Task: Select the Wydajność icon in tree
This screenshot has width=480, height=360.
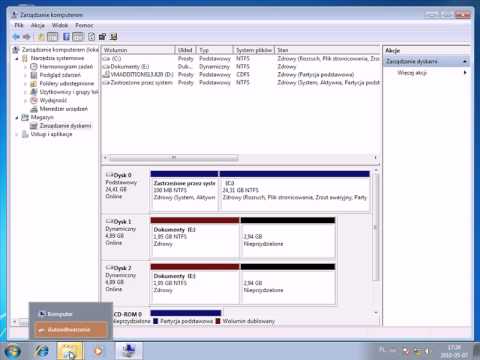Action: coord(34,100)
